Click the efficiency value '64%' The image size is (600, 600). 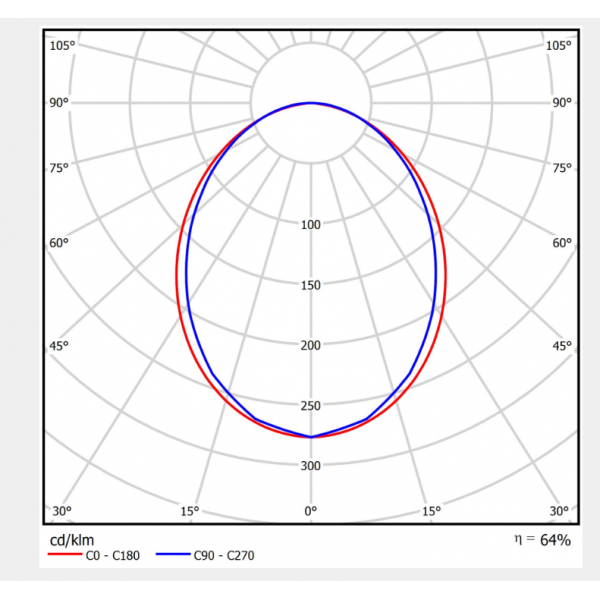pos(555,540)
